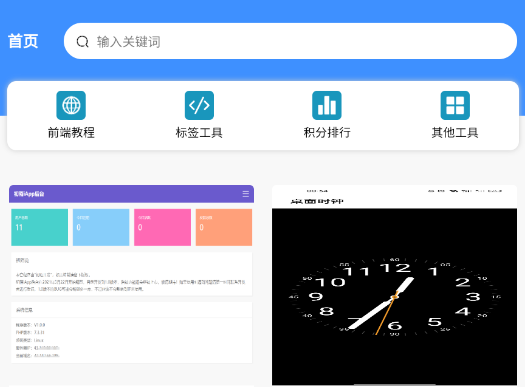Open the 标签工具 code icon
The image size is (525, 387).
pos(199,105)
